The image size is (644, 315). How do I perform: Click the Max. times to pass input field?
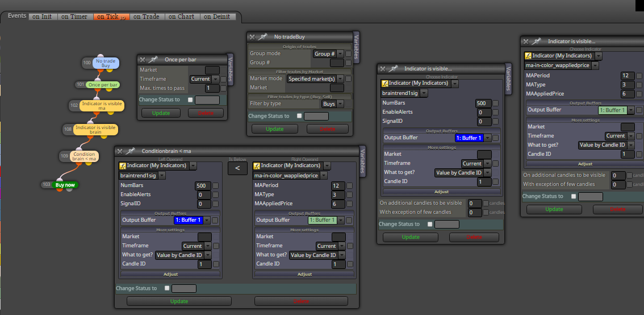click(212, 88)
